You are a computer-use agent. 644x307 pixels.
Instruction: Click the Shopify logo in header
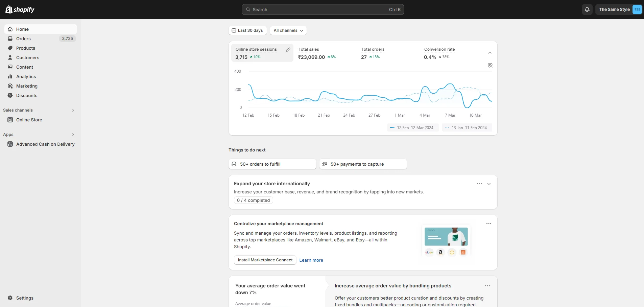coord(20,9)
